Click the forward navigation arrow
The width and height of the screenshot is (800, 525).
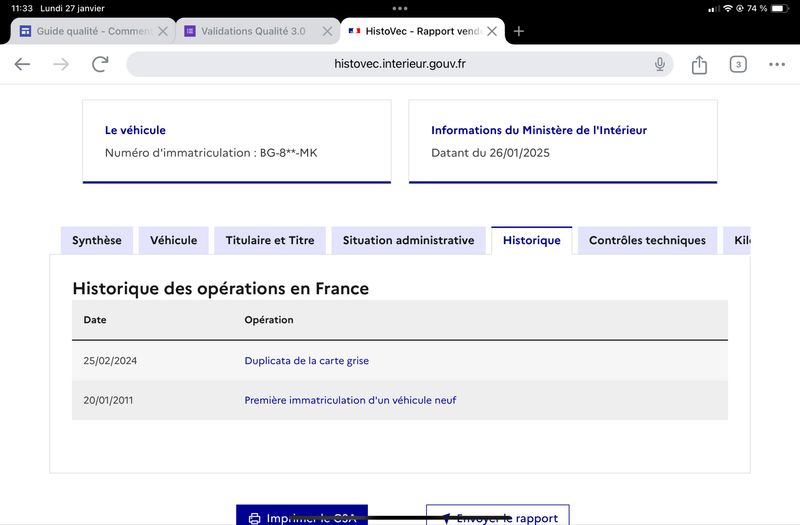tap(61, 64)
